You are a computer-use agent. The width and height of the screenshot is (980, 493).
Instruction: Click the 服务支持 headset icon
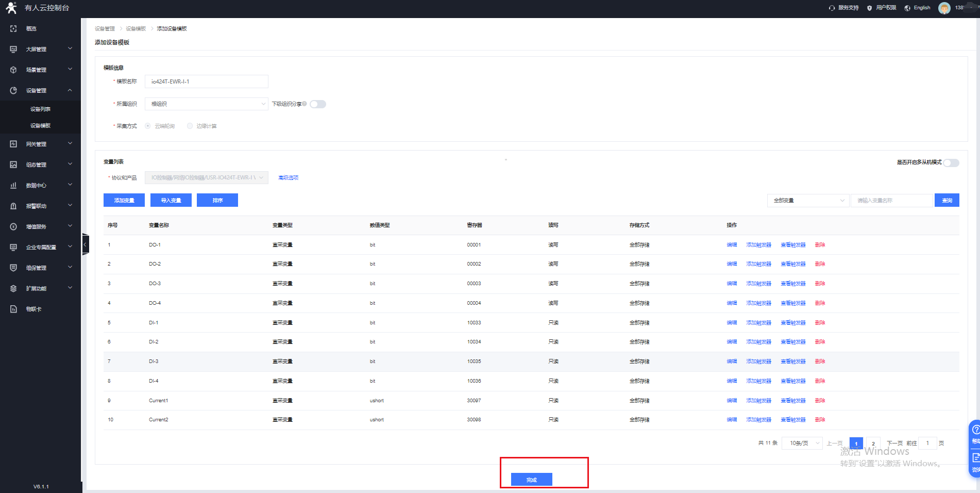point(832,8)
